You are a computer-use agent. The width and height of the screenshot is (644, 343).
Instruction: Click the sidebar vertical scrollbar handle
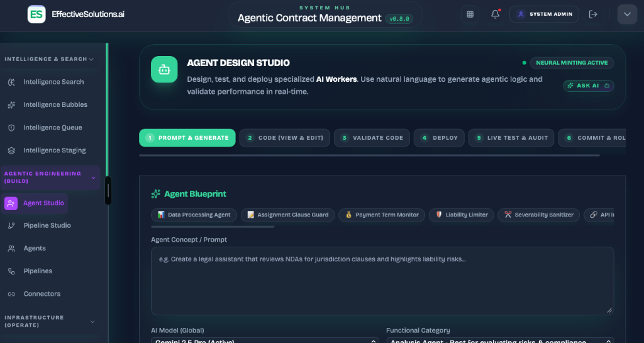coord(108,191)
